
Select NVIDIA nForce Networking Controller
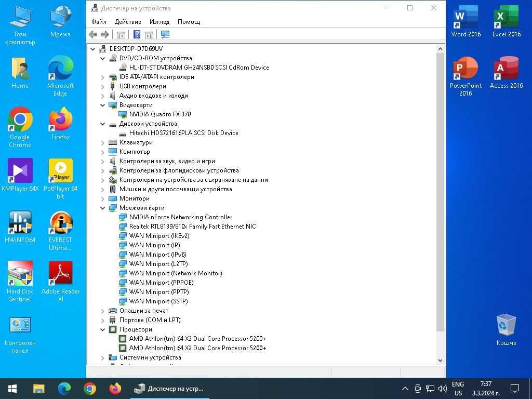[180, 217]
